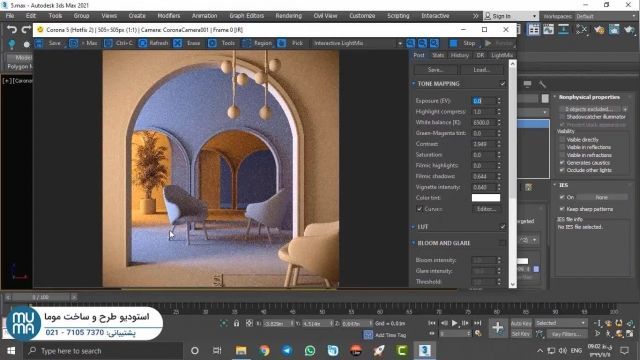Open the Graph Editors menu
Viewport: 640px width, 360px height.
[x=247, y=16]
